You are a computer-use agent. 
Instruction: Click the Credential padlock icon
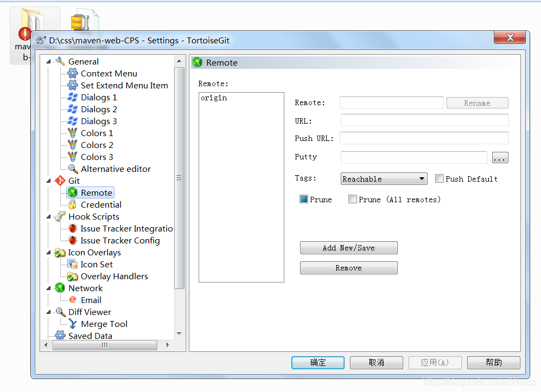click(73, 204)
